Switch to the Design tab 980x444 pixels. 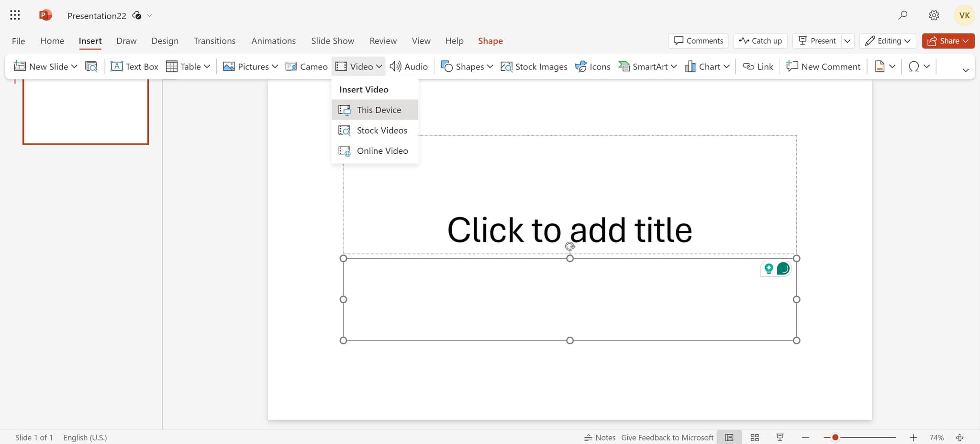pyautogui.click(x=165, y=41)
